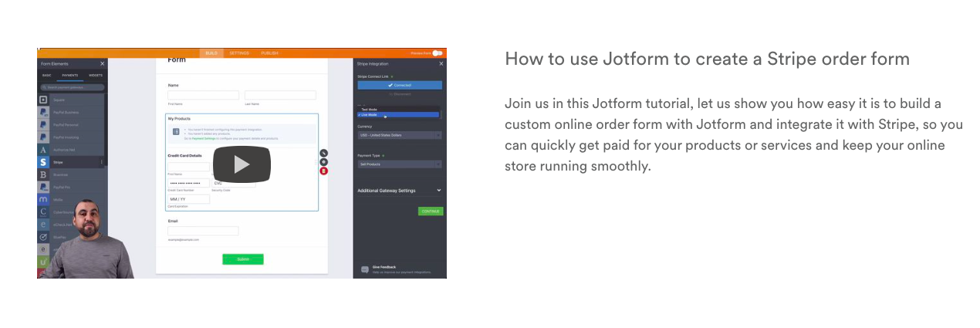
Task: Click the Email input field
Action: tap(203, 231)
